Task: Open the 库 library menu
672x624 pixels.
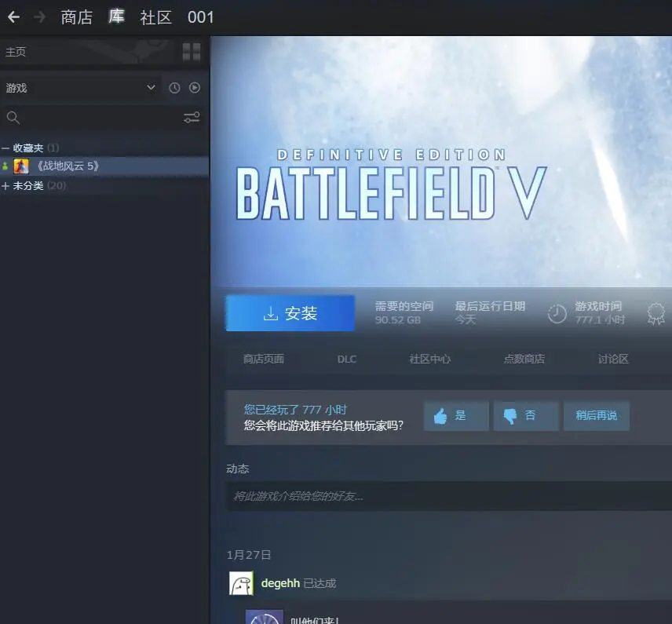Action: click(116, 16)
